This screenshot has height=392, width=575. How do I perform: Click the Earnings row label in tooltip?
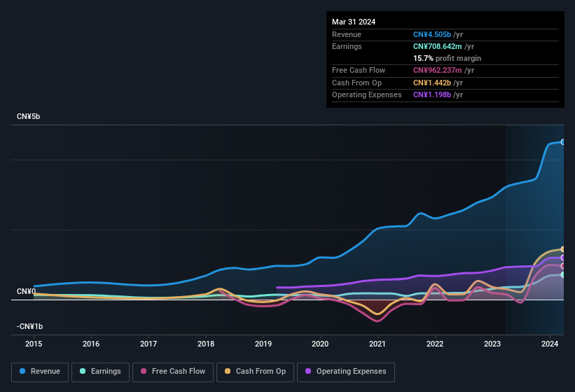tap(347, 46)
